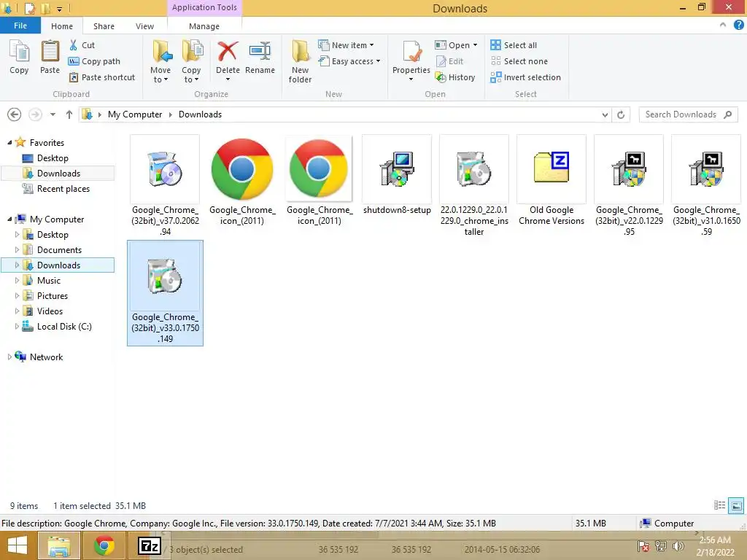
Task: Click the Rename icon
Action: [260, 51]
